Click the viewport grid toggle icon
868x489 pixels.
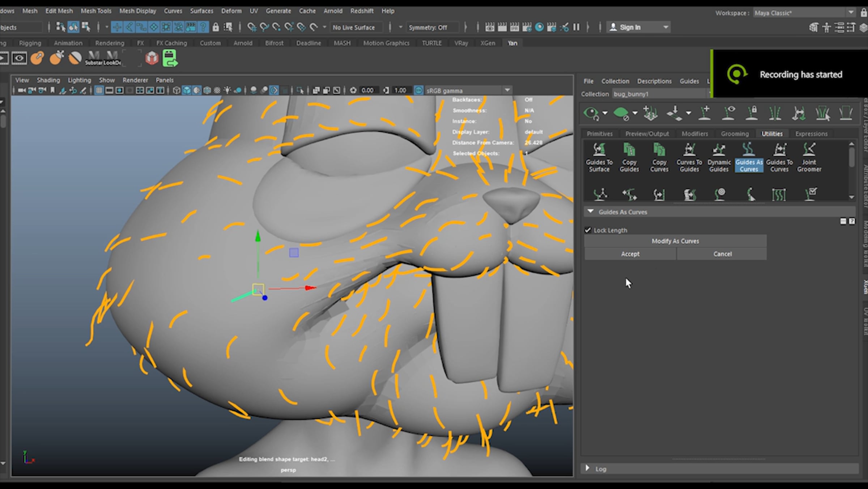click(99, 90)
